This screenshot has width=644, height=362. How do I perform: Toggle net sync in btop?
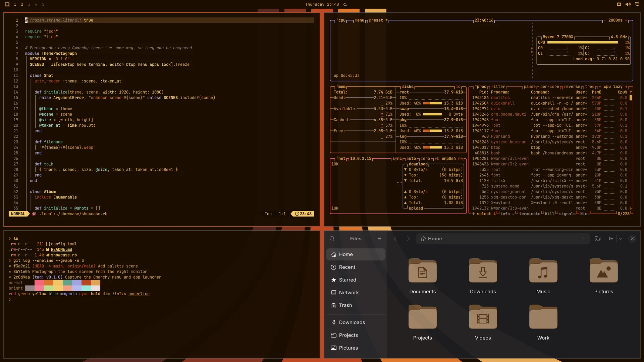(x=397, y=159)
